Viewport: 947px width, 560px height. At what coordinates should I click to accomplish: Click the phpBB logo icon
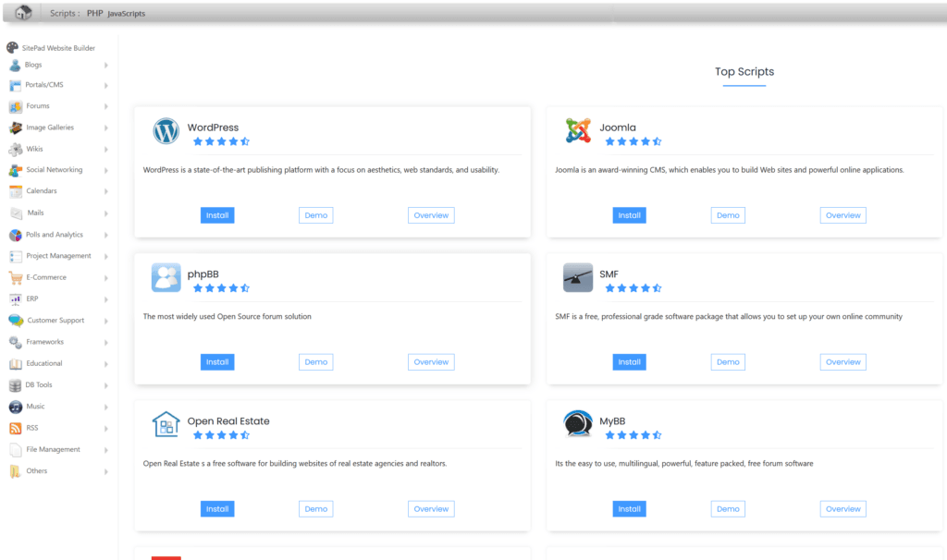tap(166, 277)
